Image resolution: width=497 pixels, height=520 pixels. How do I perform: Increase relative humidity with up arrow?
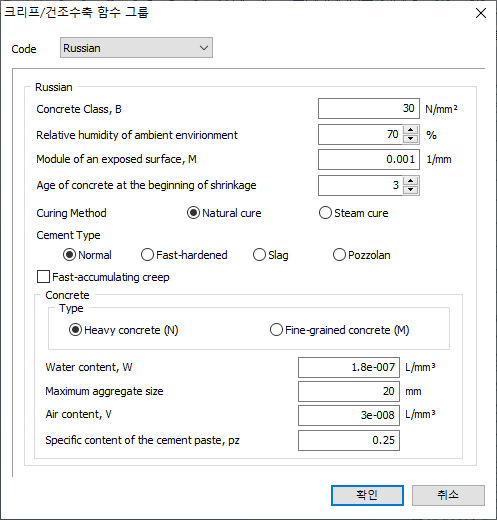[x=411, y=130]
